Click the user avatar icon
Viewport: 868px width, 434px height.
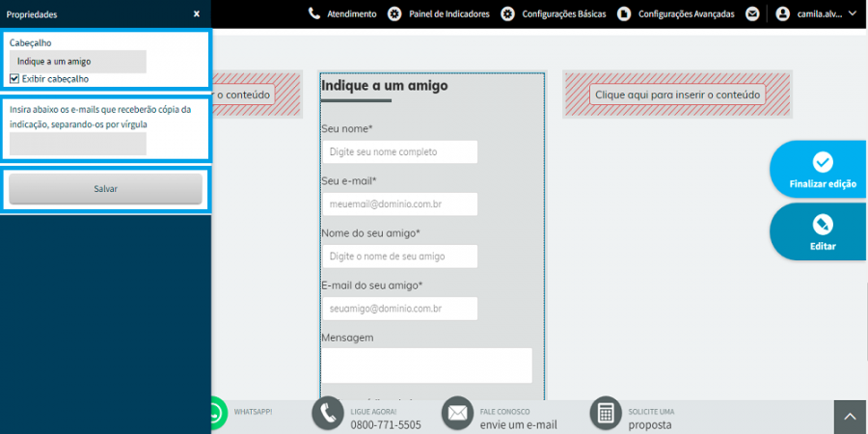click(783, 14)
